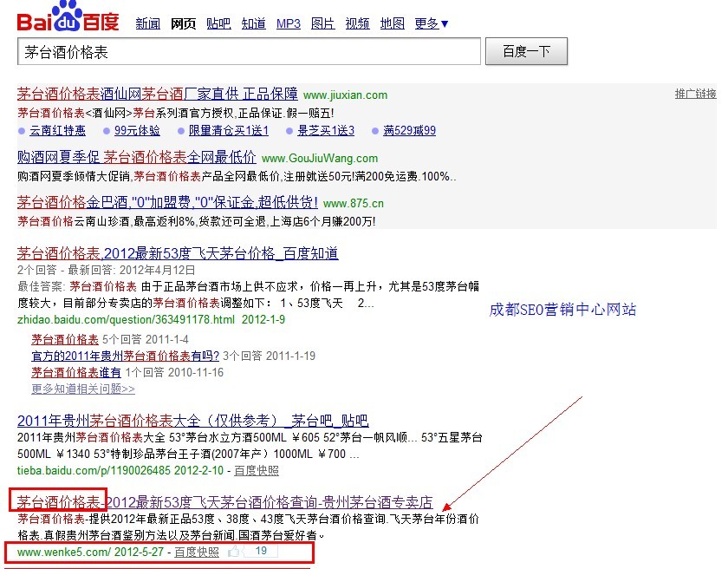Open the 贵州茅台酒专卖店 result title

pos(224,502)
